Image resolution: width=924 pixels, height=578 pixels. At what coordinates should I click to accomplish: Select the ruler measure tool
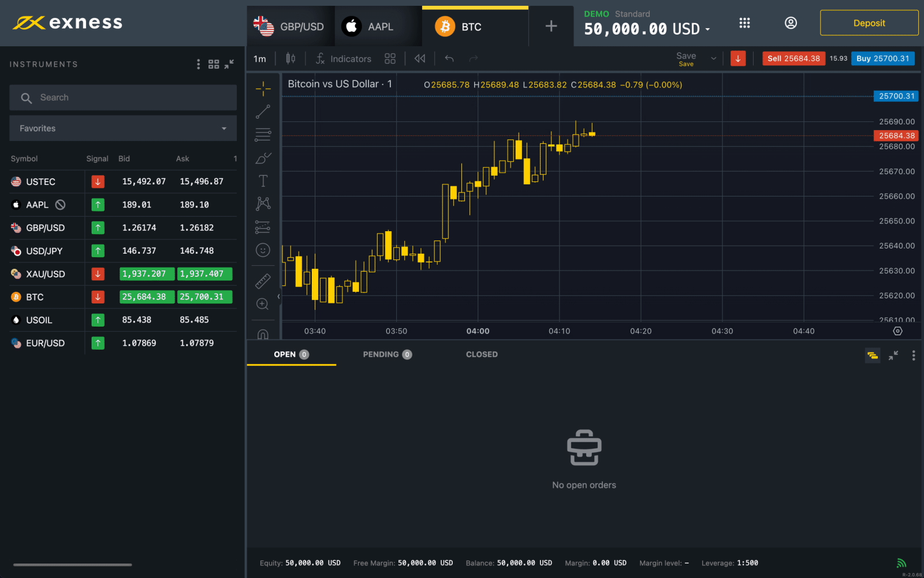coord(263,281)
